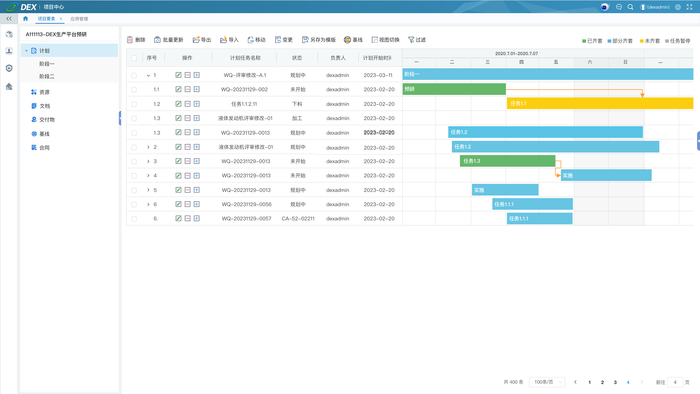Check the row WQ-20231129-0057 checkbox

coord(134,219)
